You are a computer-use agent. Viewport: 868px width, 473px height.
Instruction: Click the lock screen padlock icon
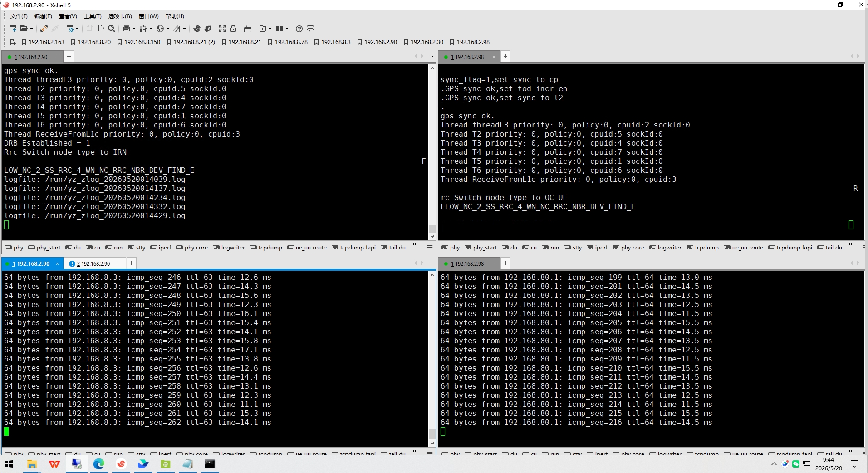tap(233, 29)
